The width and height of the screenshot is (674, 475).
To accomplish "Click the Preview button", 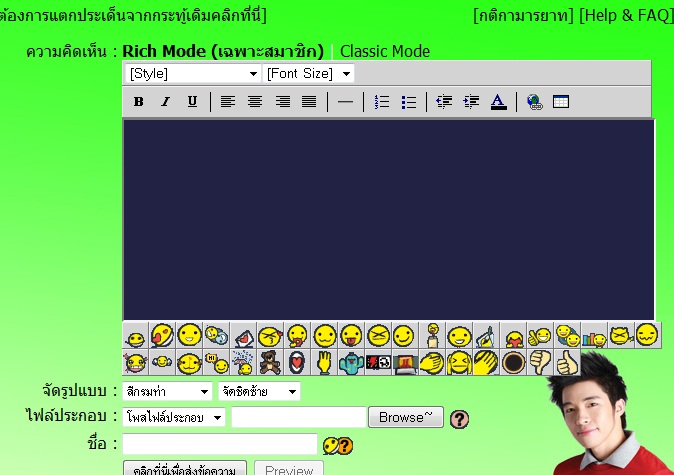I will tap(289, 469).
